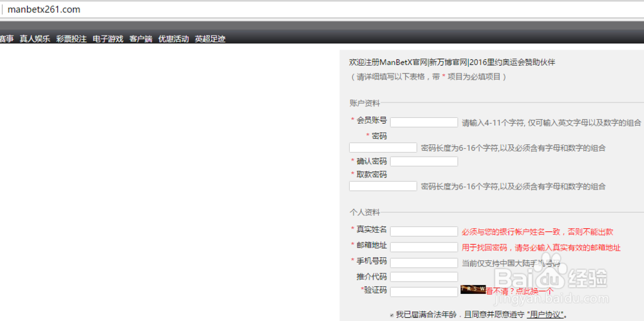Viewport: 644px width, 321px height.
Task: Click the 真实姓名 input field
Action: pos(424,231)
